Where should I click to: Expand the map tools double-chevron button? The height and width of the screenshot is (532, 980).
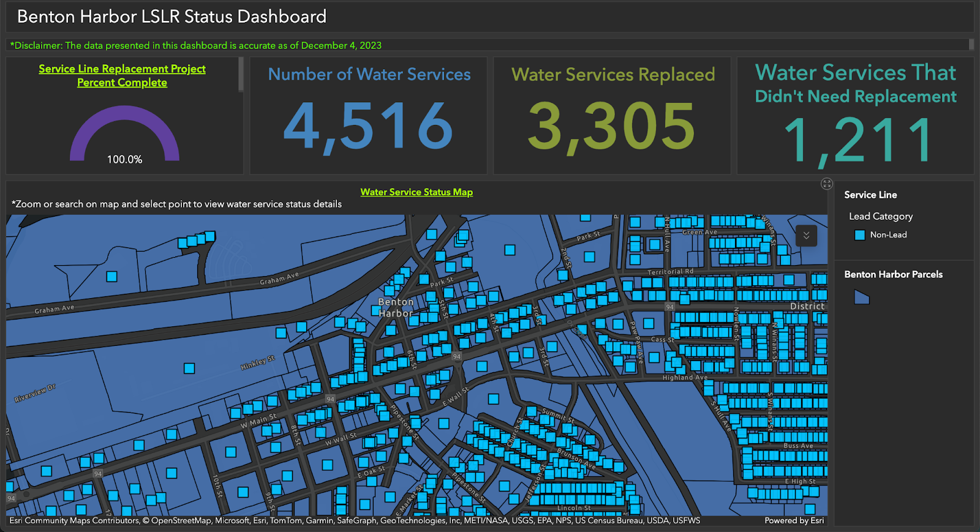pyautogui.click(x=806, y=236)
